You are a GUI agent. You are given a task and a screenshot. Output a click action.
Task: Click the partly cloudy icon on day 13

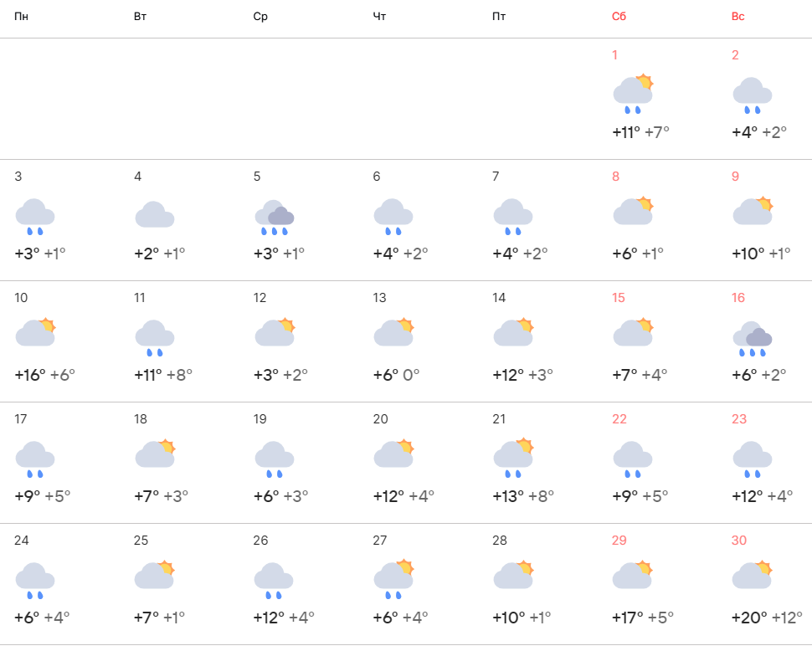394,334
